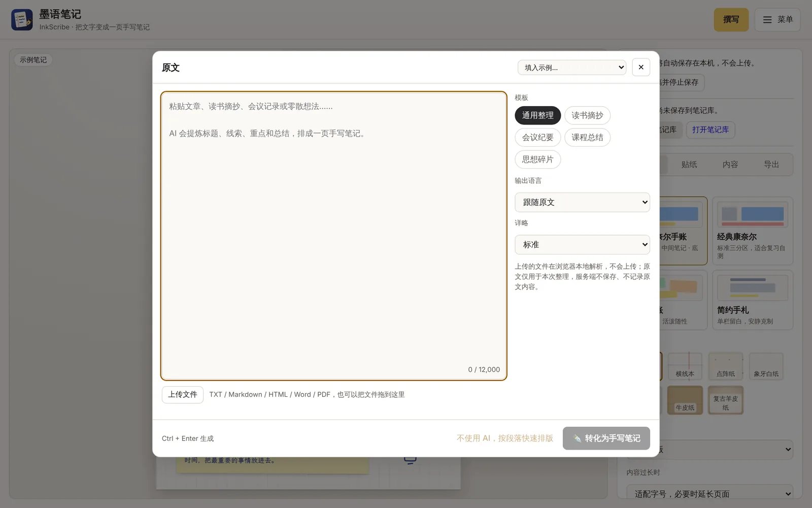Image resolution: width=812 pixels, height=508 pixels.
Task: Click the character count 0 / 12,000
Action: tap(484, 369)
